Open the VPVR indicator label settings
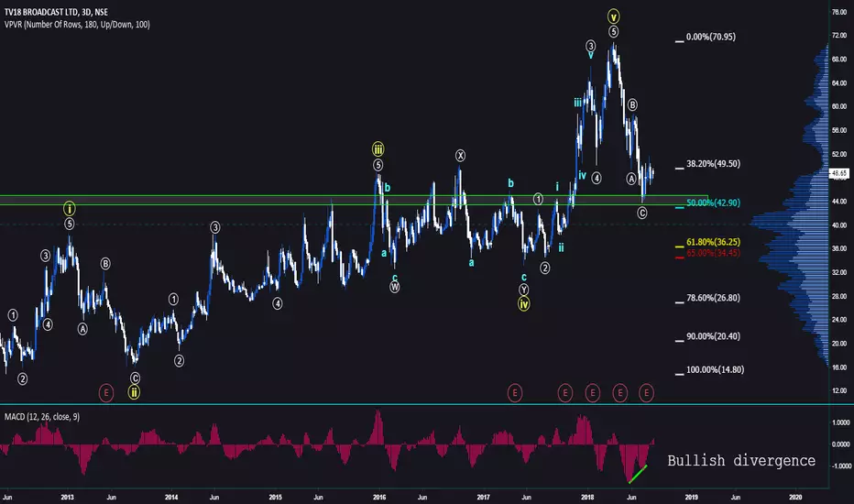The width and height of the screenshot is (854, 504). pos(77,25)
